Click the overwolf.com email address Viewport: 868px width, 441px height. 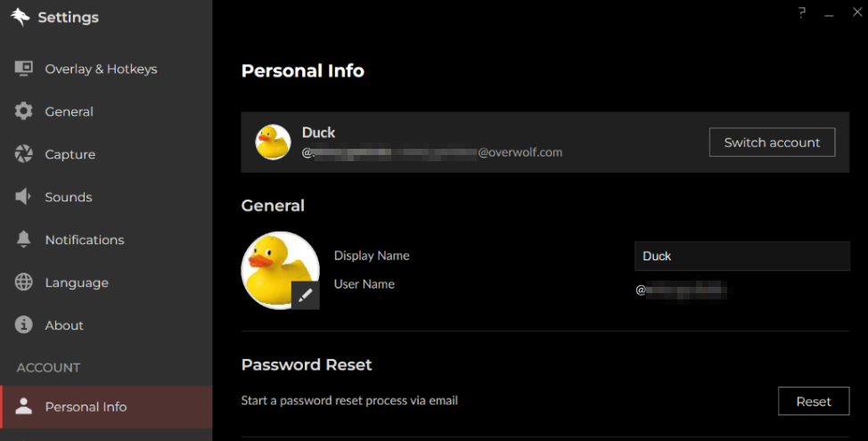(432, 152)
